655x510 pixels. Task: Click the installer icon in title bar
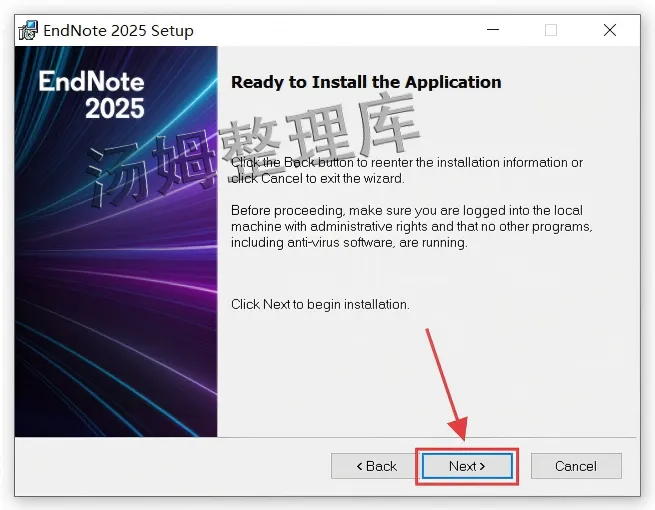(x=28, y=30)
